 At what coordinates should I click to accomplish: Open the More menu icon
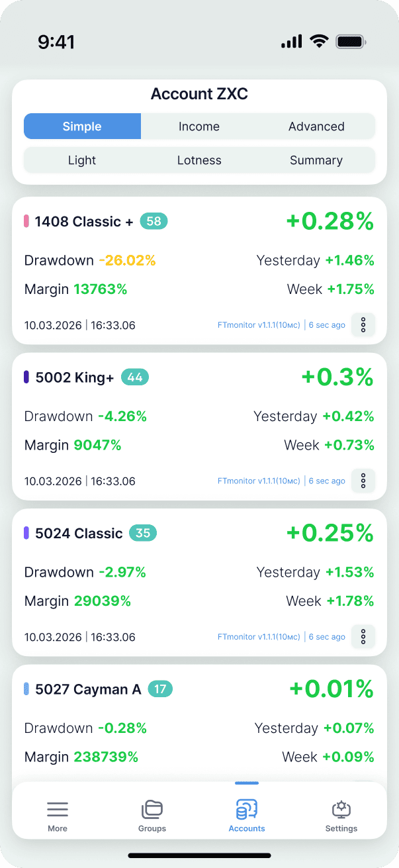[x=58, y=809]
